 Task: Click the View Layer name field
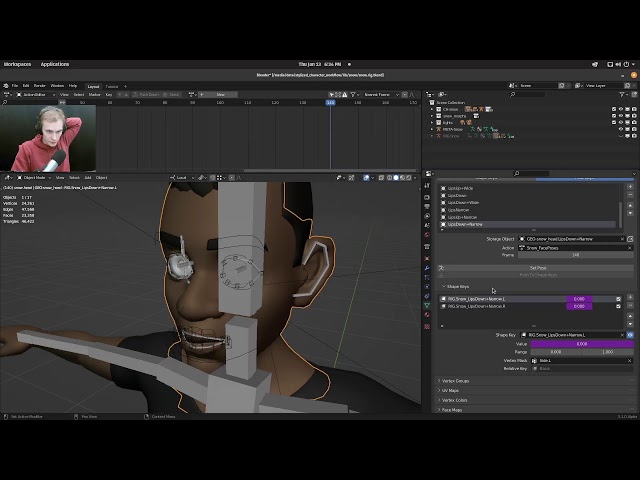point(604,86)
